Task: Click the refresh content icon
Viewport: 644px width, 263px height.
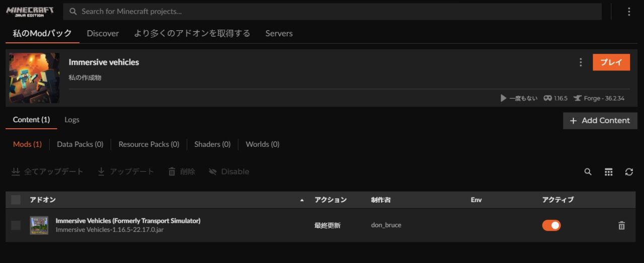Action: pyautogui.click(x=629, y=172)
